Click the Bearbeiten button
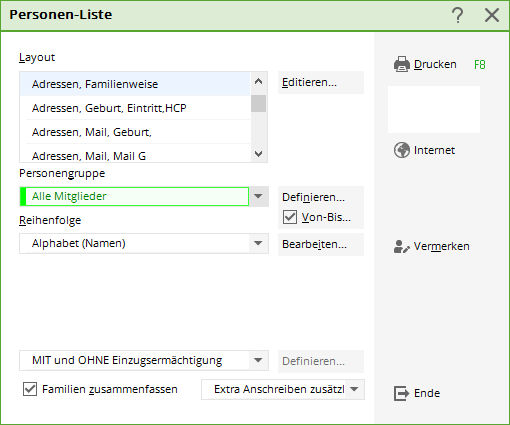The height and width of the screenshot is (425, 510). pos(321,244)
